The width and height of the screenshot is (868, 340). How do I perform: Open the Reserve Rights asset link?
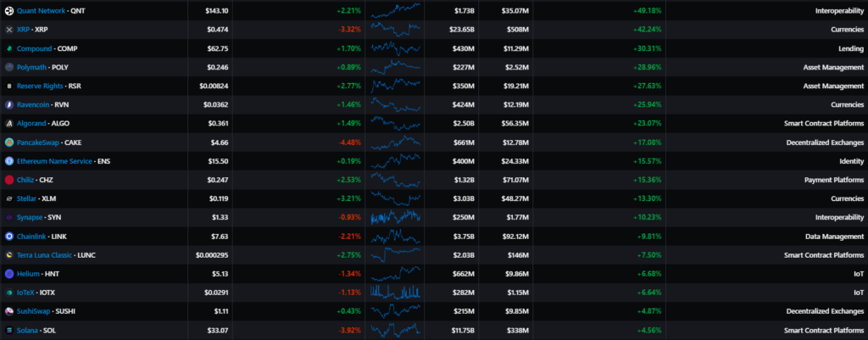[40, 86]
